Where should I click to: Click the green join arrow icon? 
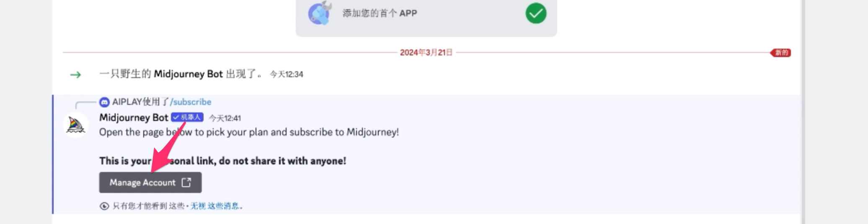(75, 75)
